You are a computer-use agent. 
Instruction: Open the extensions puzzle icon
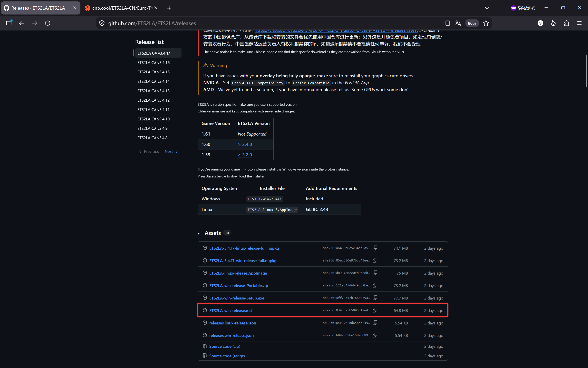[566, 23]
